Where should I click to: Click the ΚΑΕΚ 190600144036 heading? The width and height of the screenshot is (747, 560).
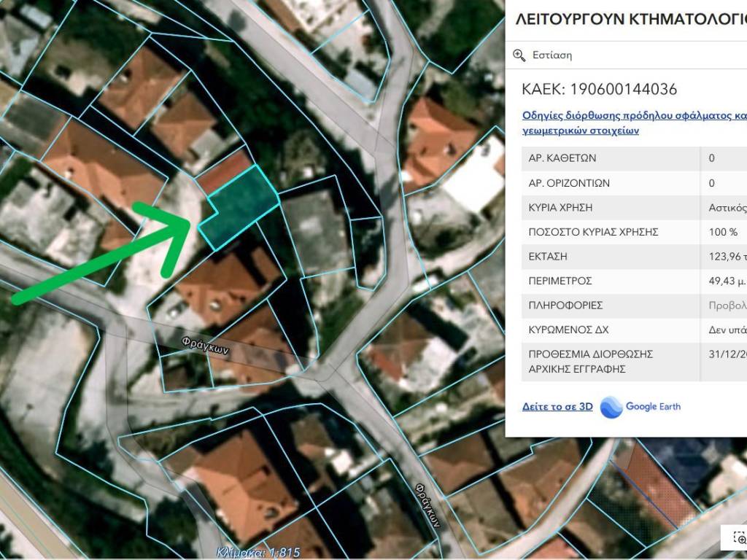click(599, 90)
